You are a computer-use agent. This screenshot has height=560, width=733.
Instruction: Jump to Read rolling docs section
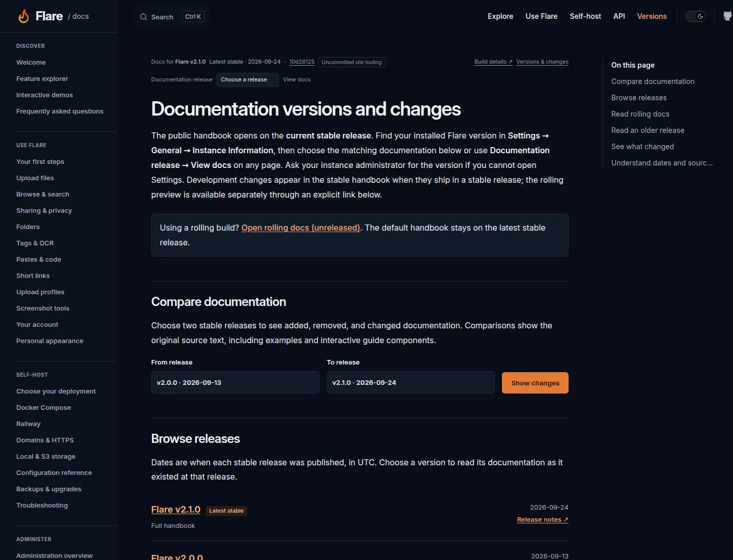tap(640, 114)
